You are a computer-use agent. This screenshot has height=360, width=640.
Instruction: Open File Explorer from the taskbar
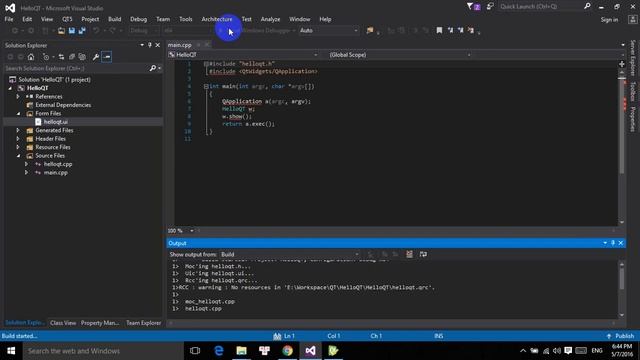tap(242, 351)
